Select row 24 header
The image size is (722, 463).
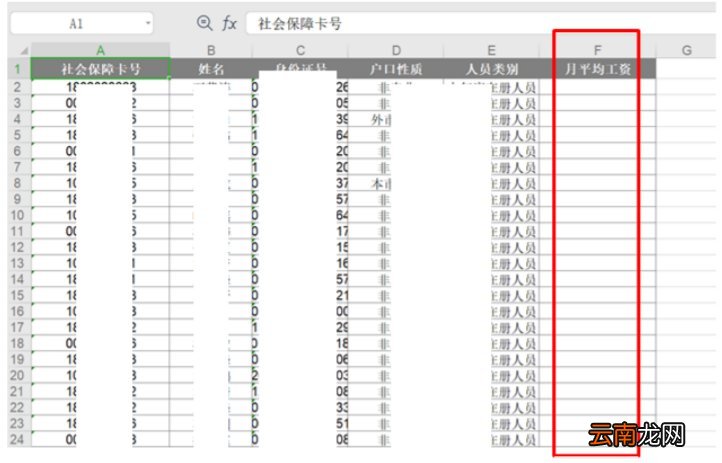point(18,439)
